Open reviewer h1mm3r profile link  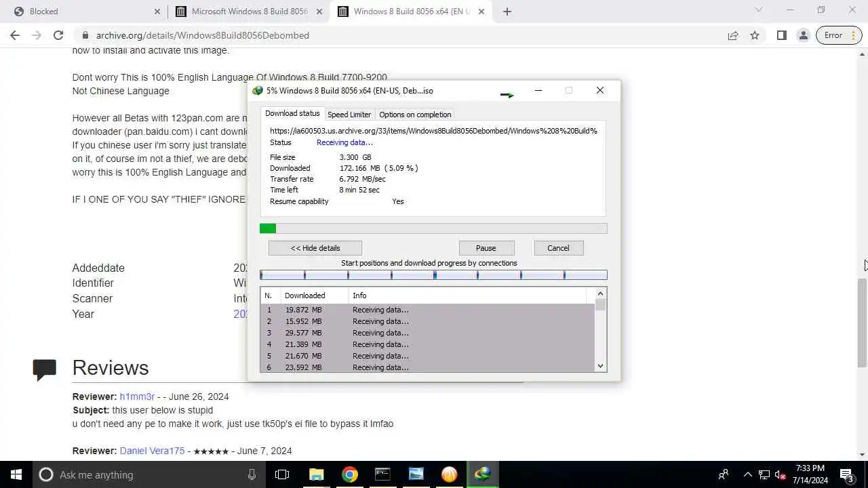137,396
